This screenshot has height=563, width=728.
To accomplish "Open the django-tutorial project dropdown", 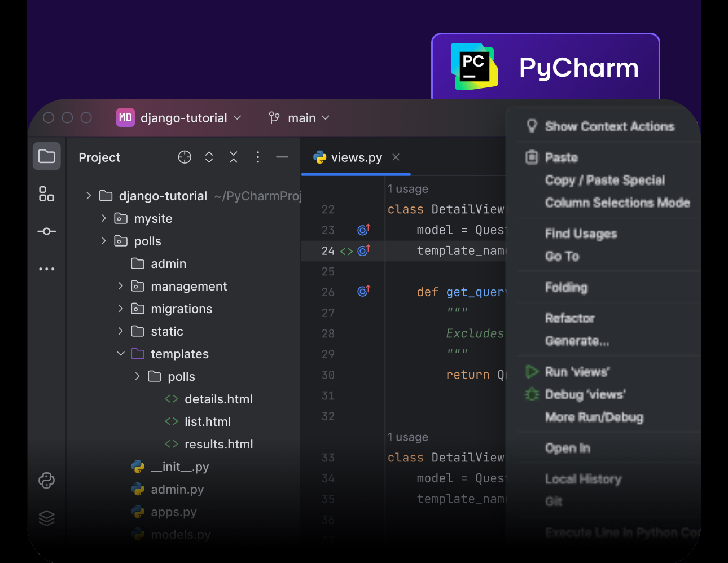I will [191, 117].
